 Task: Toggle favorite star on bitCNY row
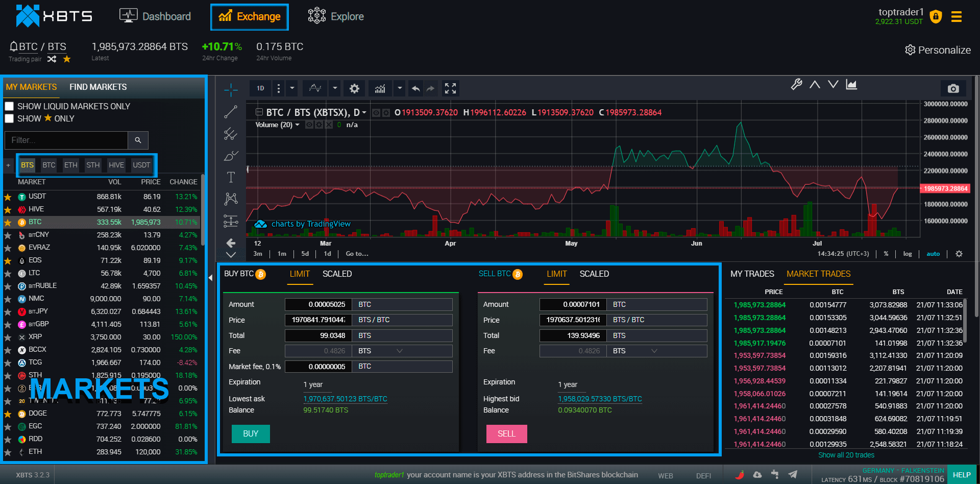click(8, 235)
